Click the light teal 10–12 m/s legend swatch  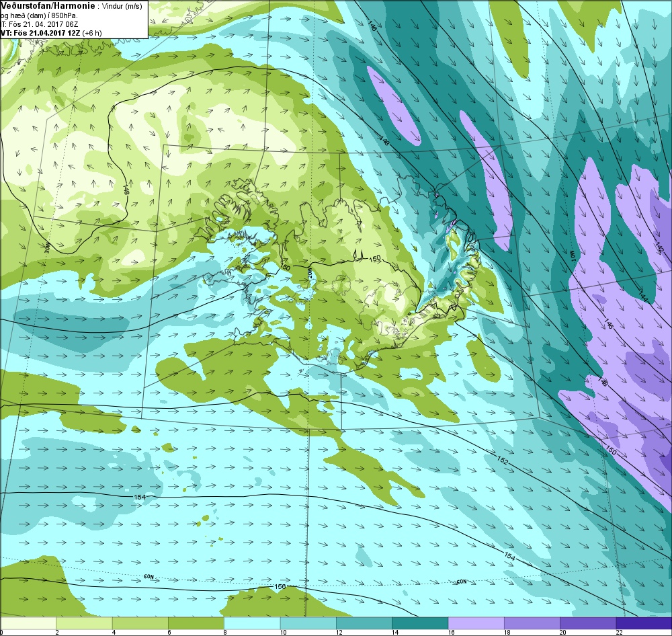308,623
